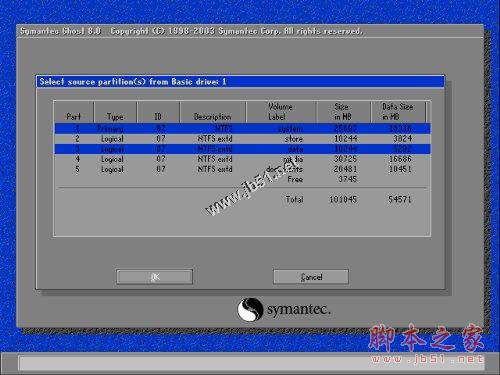Select partition 4 labeled media
The image size is (500, 375).
click(x=243, y=159)
